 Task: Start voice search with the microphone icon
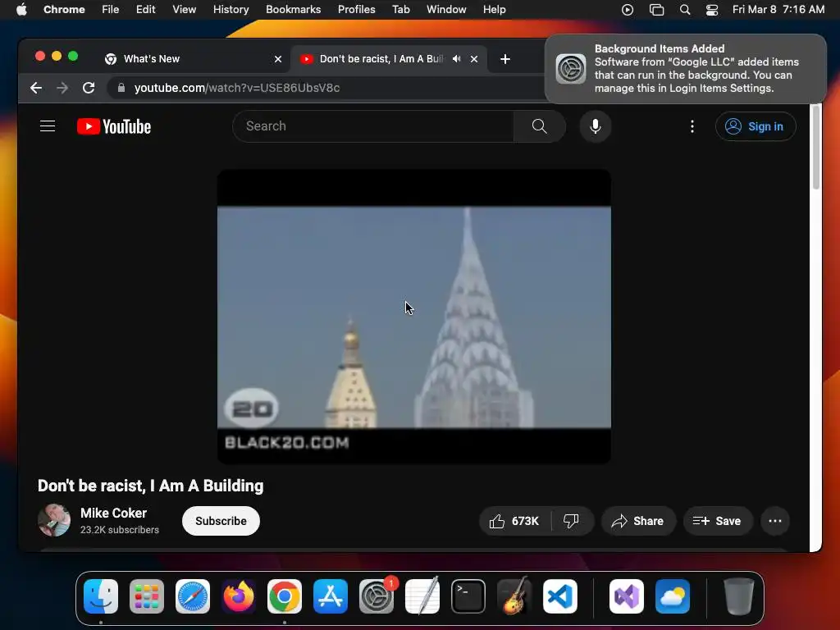coord(596,126)
